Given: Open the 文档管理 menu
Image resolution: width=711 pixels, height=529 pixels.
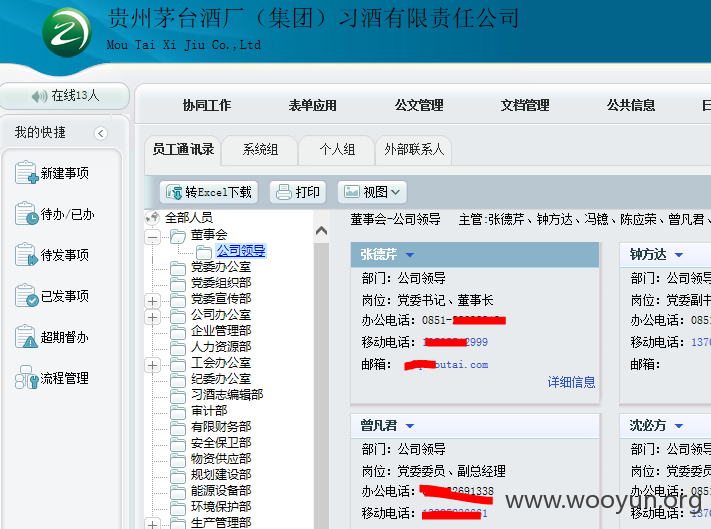Looking at the screenshot, I should 525,105.
